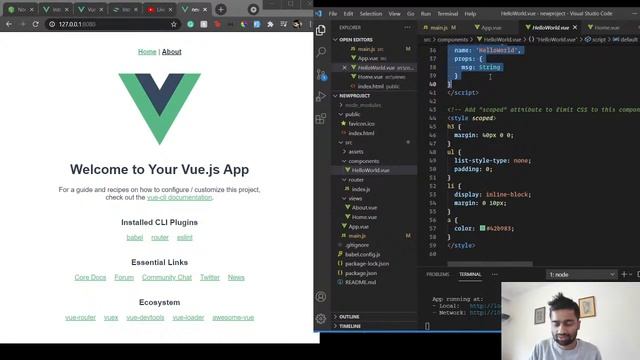
Task: Open the Edit menu in VS Code
Action: [348, 13]
